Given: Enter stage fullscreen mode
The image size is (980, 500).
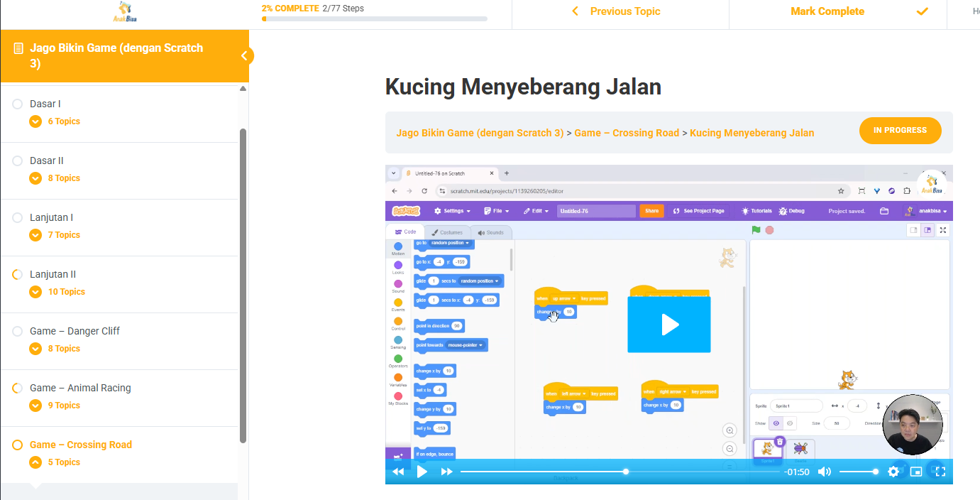Looking at the screenshot, I should pos(942,230).
